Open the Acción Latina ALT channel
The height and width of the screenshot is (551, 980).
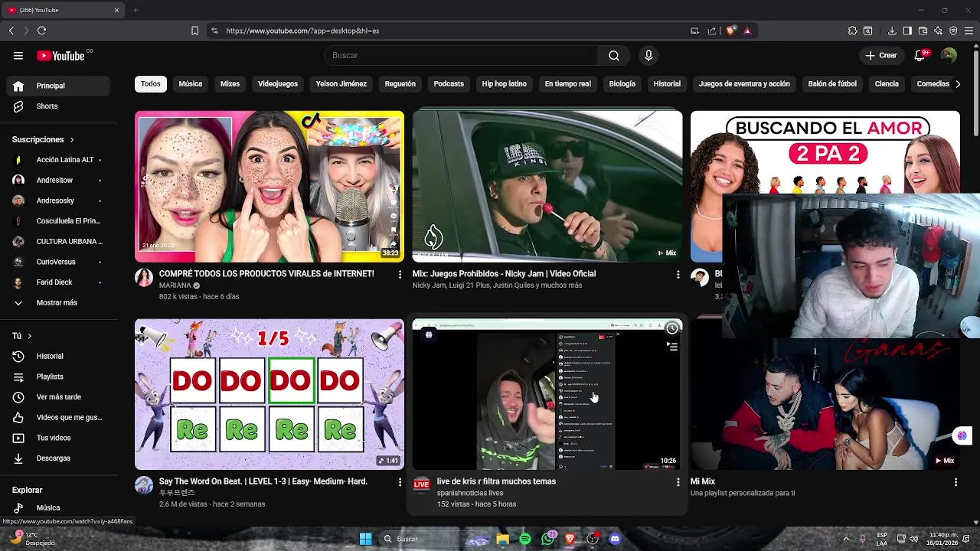(x=60, y=160)
